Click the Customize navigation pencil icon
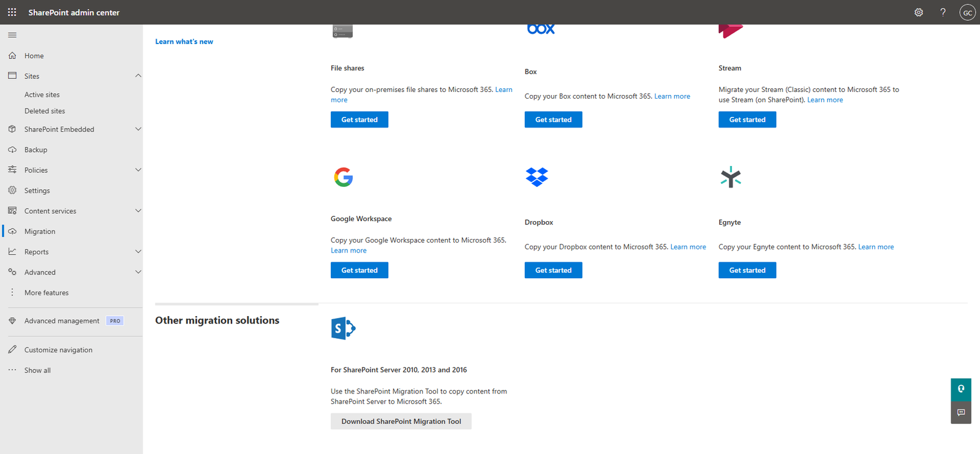 [x=12, y=350]
